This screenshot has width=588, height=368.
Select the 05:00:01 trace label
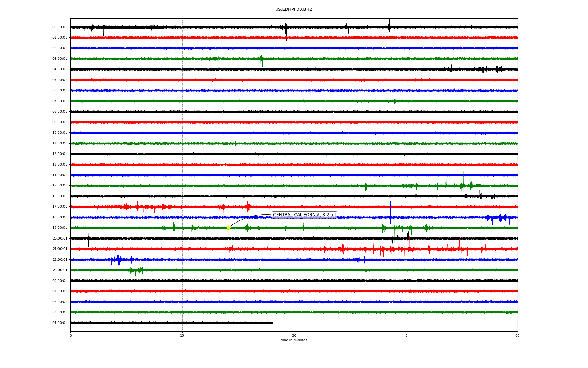(60, 80)
